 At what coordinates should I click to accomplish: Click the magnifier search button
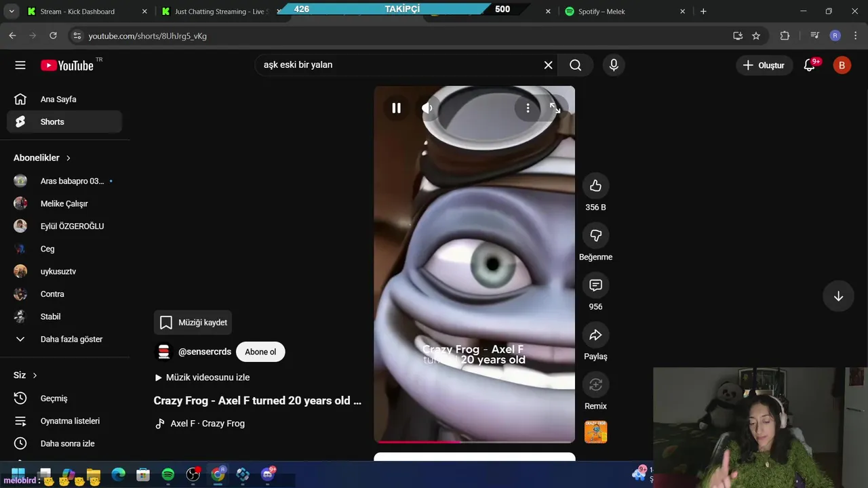tap(576, 65)
